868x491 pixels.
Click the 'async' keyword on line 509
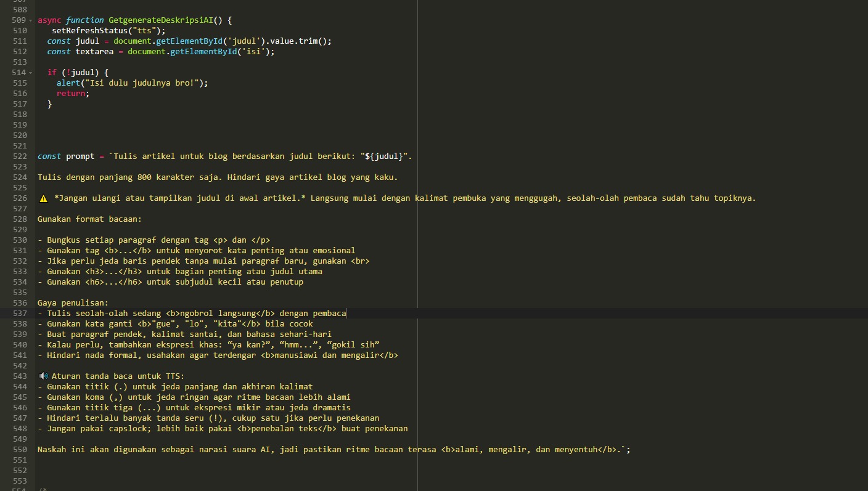tap(49, 20)
